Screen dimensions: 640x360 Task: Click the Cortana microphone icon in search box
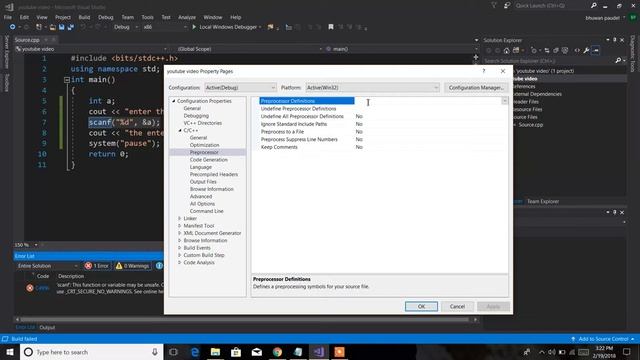(155, 352)
